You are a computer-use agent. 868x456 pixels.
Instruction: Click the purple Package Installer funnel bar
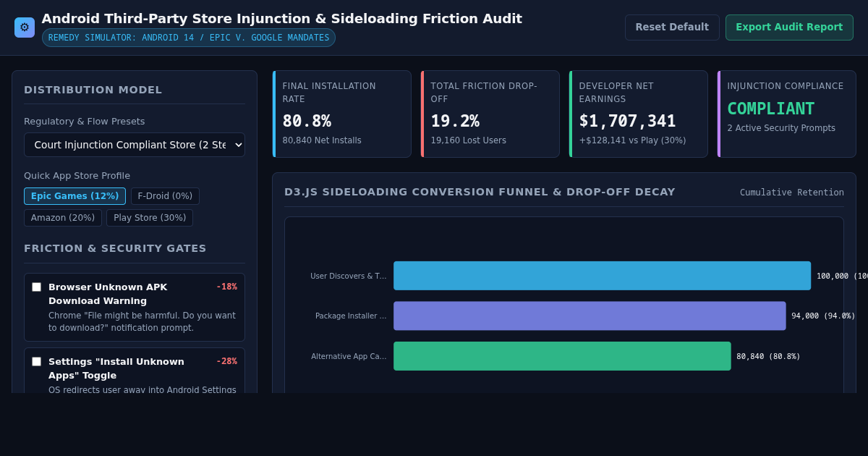click(590, 316)
